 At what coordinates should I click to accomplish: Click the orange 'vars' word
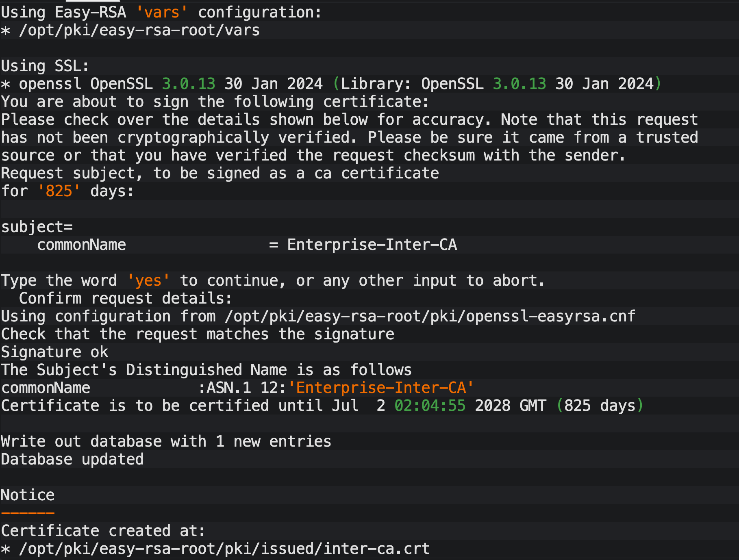(x=162, y=13)
